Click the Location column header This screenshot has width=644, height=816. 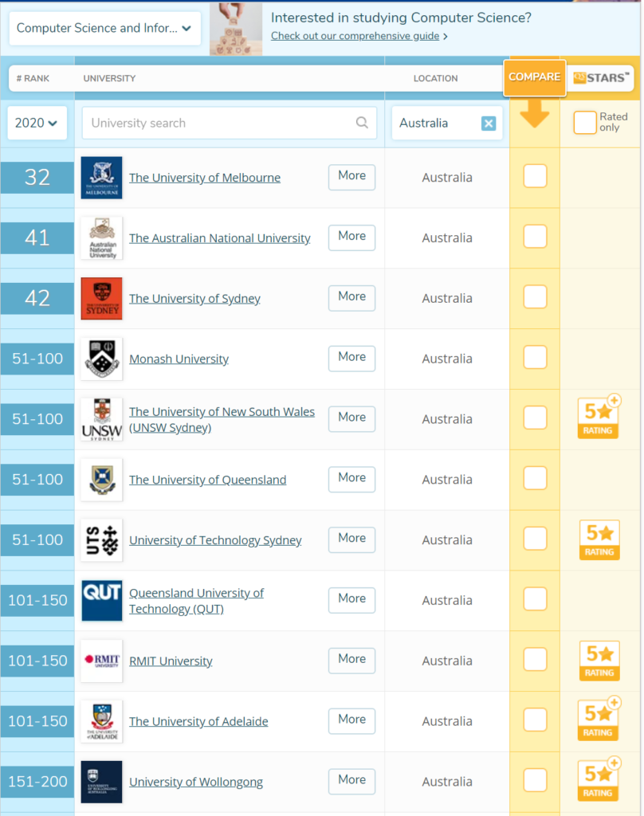tap(436, 79)
